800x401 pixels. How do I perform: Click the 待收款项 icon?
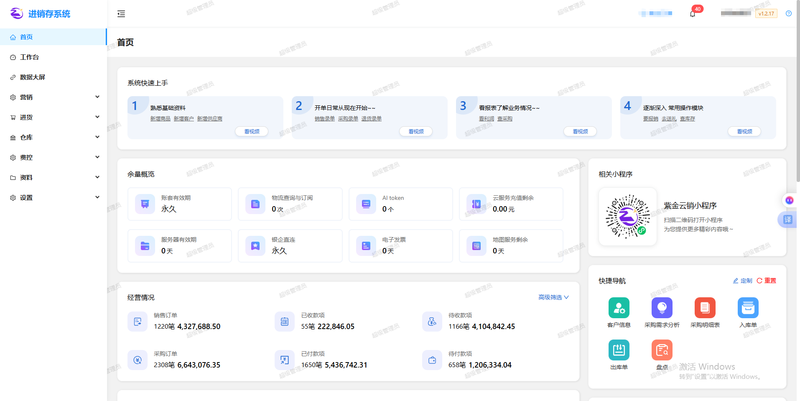[432, 321]
